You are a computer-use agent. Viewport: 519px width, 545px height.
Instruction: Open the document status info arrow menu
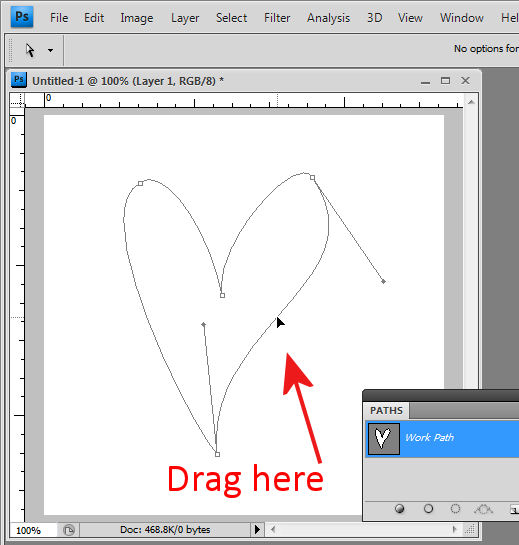click(x=257, y=530)
